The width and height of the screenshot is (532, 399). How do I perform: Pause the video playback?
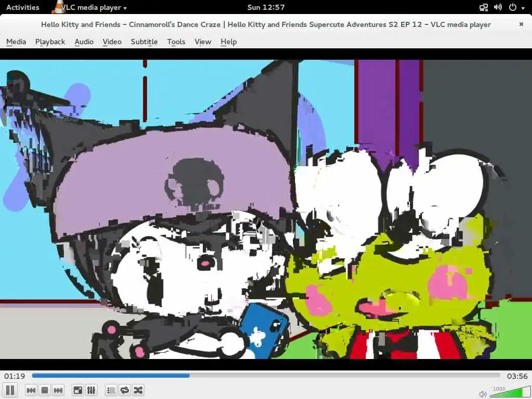(10, 390)
